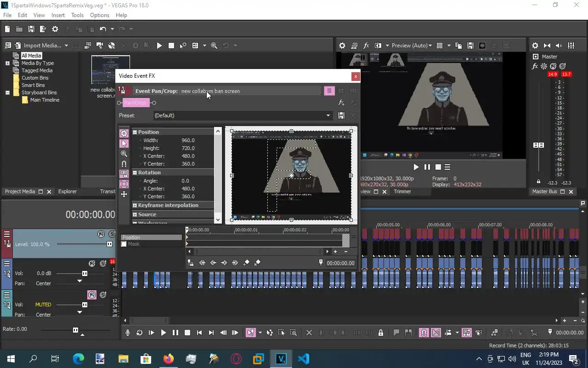588x368 pixels.
Task: Click Record microphone button in transport bar
Action: click(x=128, y=333)
